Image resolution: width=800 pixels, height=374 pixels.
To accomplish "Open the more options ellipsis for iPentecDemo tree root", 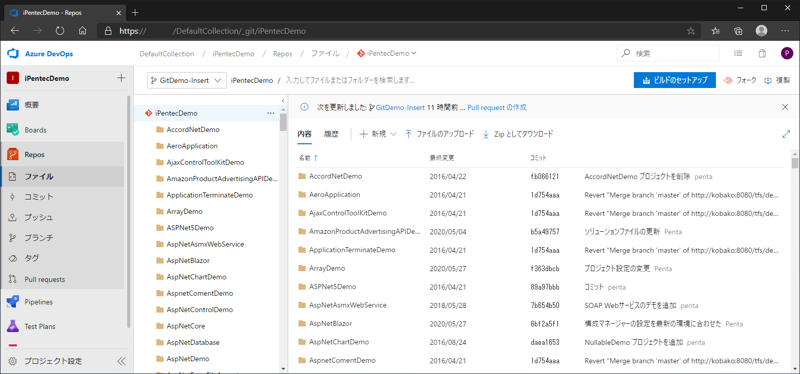I will pos(270,113).
